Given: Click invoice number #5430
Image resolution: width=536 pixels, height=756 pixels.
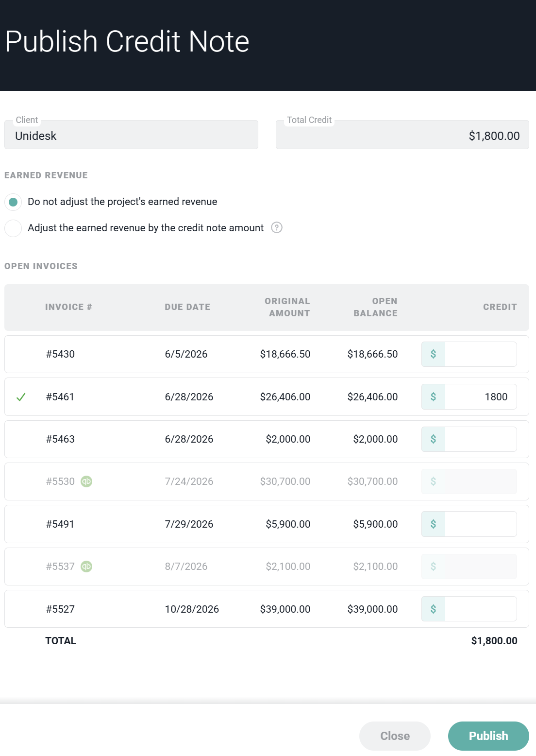Looking at the screenshot, I should click(x=60, y=354).
